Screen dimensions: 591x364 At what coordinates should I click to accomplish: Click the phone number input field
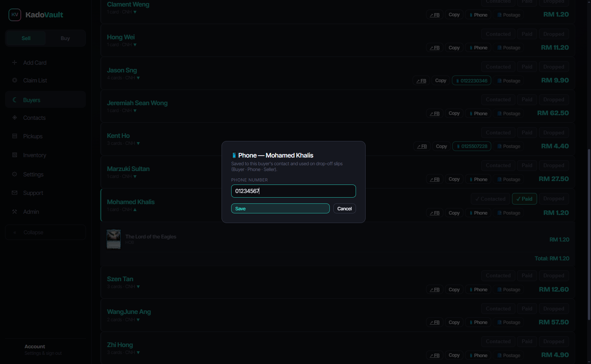(x=294, y=191)
